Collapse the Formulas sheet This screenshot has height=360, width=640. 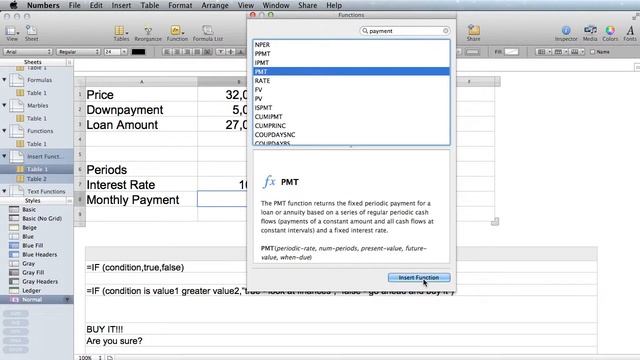click(4, 80)
